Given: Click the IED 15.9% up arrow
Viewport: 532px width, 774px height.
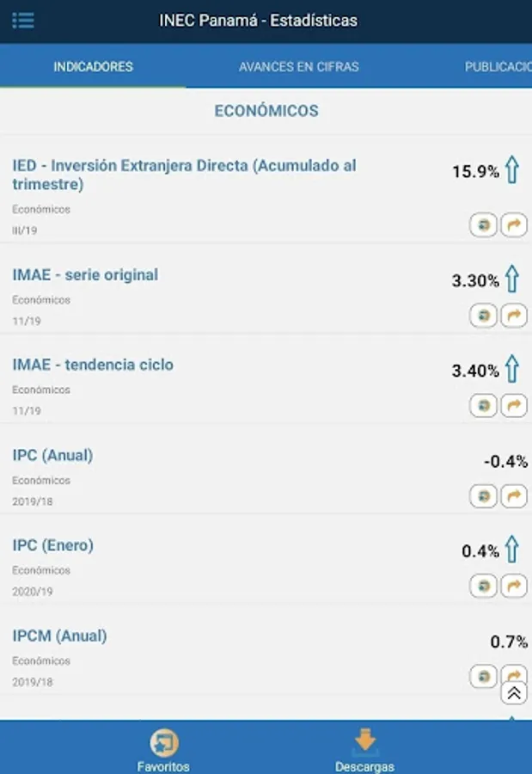Looking at the screenshot, I should pos(512,170).
